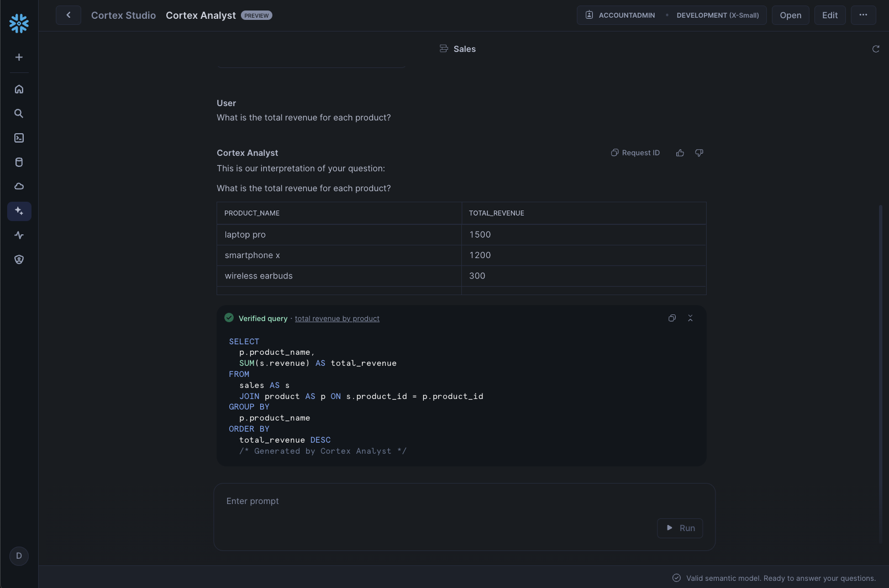Image resolution: width=889 pixels, height=588 pixels.
Task: Click the Run button
Action: [680, 528]
